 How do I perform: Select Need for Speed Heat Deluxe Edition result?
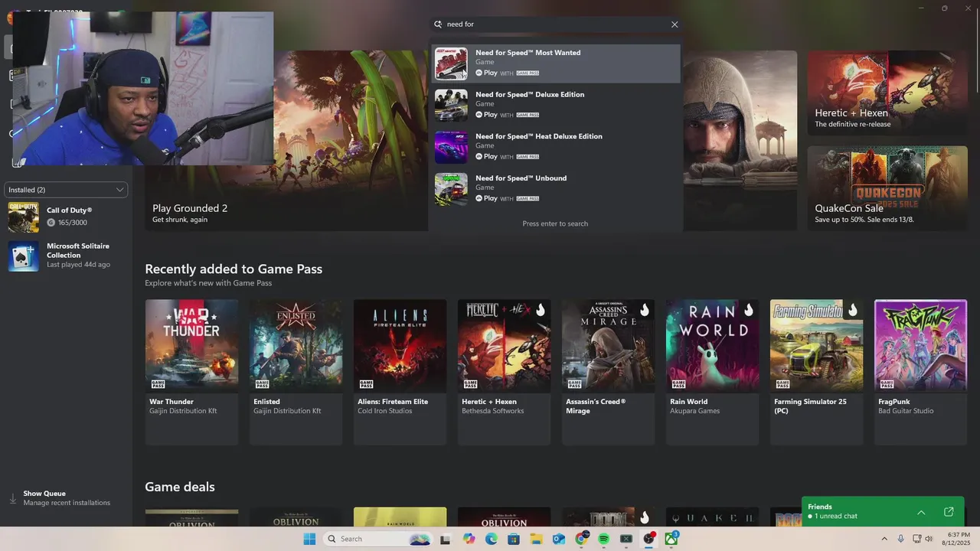[555, 147]
